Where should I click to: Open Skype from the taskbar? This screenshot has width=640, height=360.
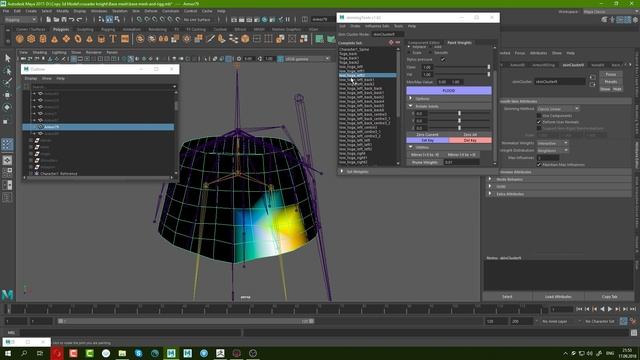(x=138, y=353)
